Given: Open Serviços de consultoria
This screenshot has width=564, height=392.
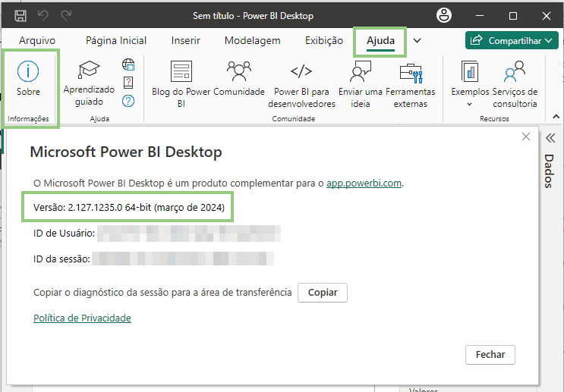Looking at the screenshot, I should (x=515, y=84).
